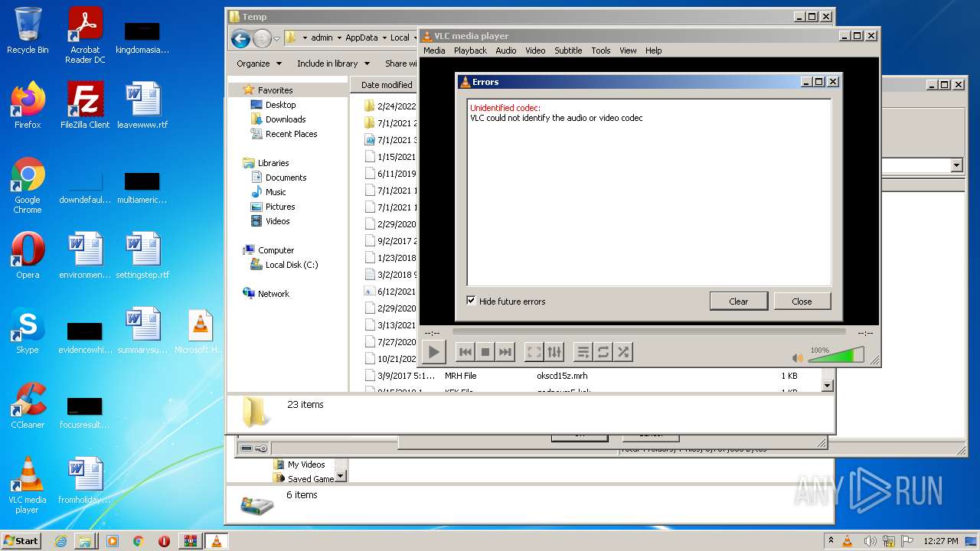Viewport: 980px width, 551px height.
Task: Open the VLC View menu
Action: click(628, 51)
